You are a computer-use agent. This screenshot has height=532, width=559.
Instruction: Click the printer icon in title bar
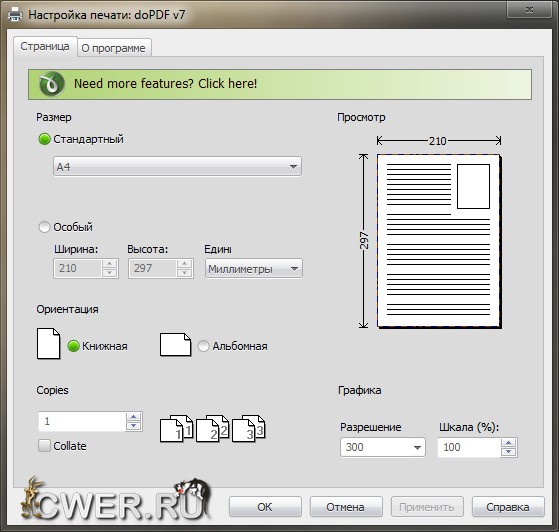[15, 15]
